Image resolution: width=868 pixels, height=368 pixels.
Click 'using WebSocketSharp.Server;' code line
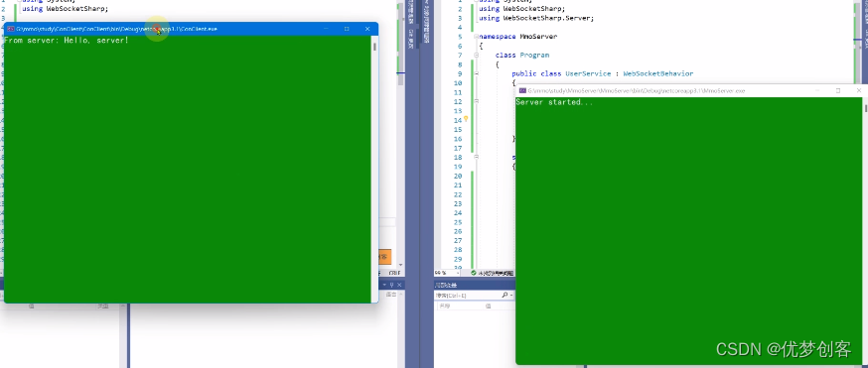click(x=536, y=18)
